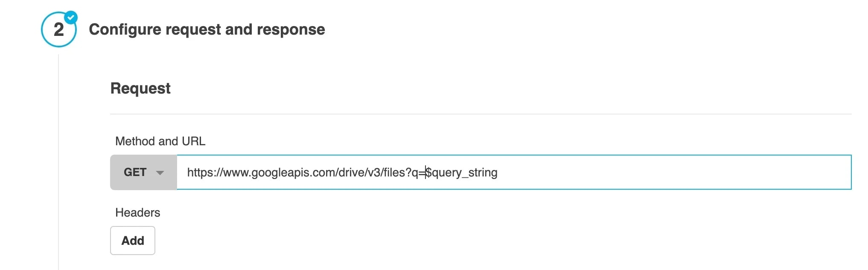This screenshot has height=270, width=868.
Task: Expand the HTTP method selector
Action: (143, 172)
